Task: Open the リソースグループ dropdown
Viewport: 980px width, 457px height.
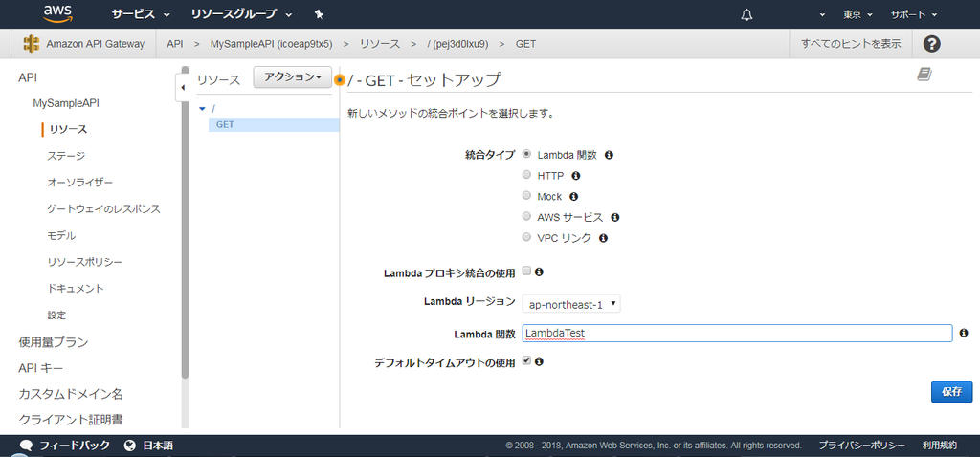Action: point(241,14)
